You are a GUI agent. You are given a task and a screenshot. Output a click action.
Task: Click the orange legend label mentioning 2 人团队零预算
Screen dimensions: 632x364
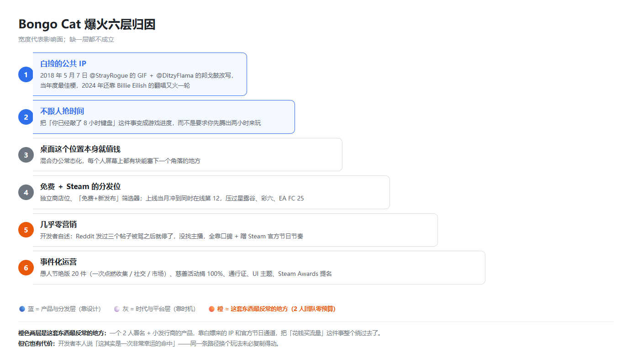276,309
